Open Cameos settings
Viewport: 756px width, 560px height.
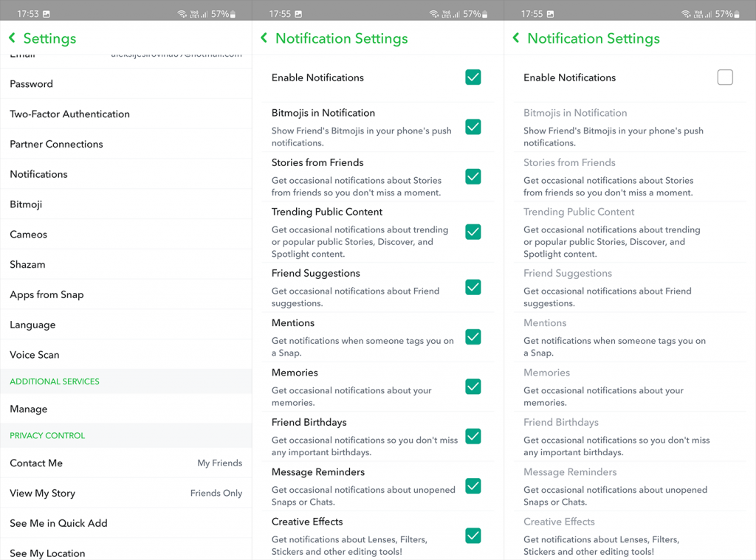(x=126, y=234)
